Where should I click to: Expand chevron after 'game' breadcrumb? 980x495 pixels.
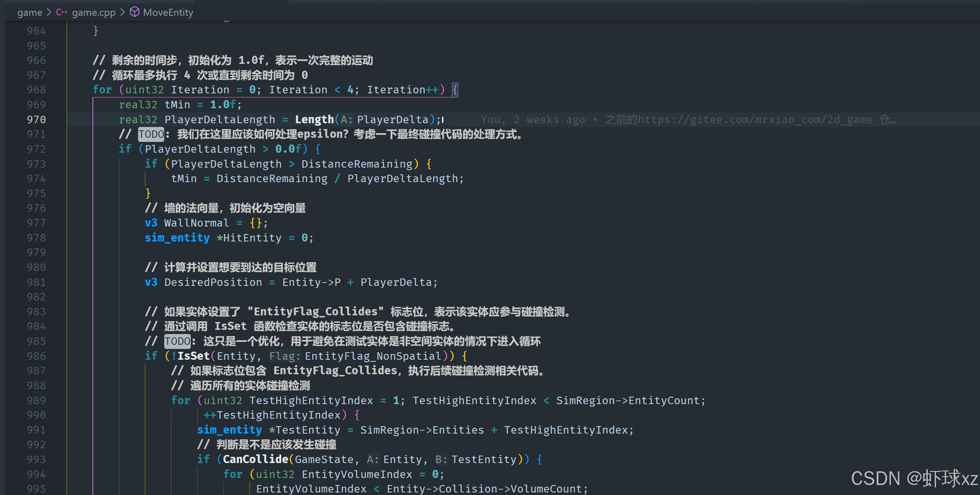point(49,12)
